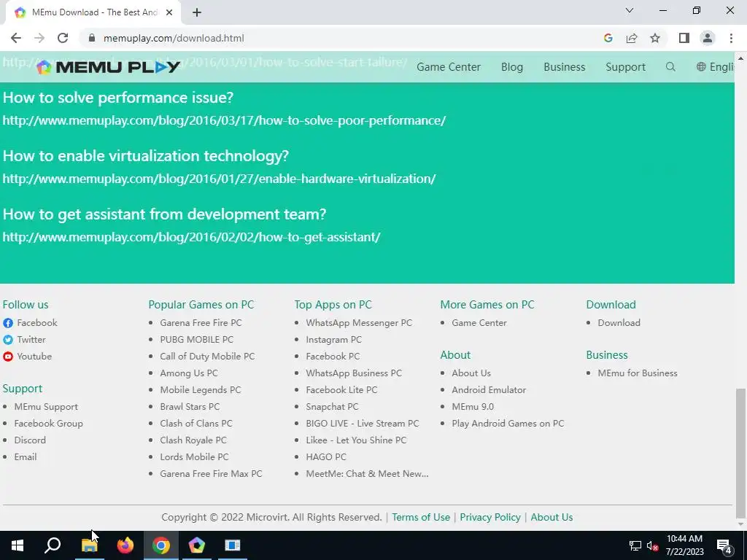Click the share page icon
This screenshot has height=560, width=747.
coord(632,38)
